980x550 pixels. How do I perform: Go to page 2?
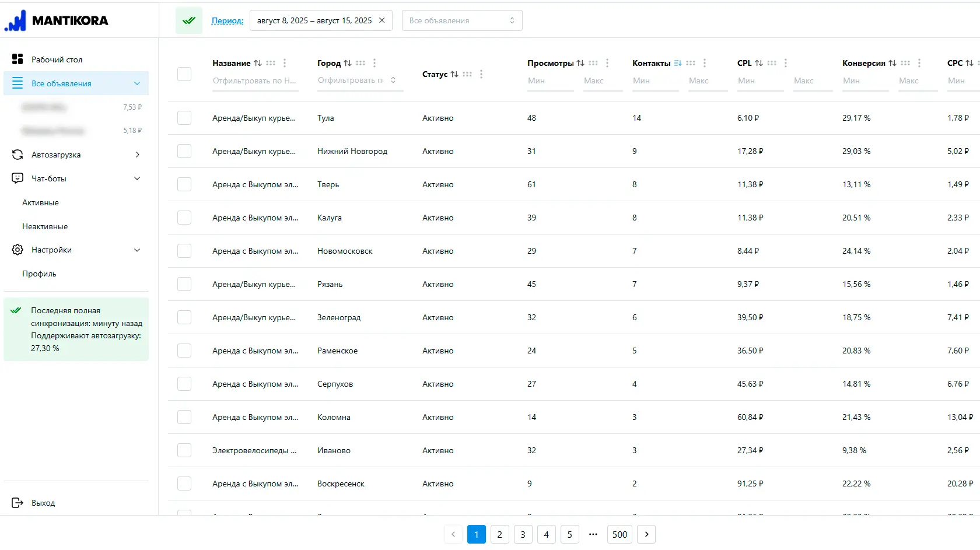pyautogui.click(x=500, y=534)
